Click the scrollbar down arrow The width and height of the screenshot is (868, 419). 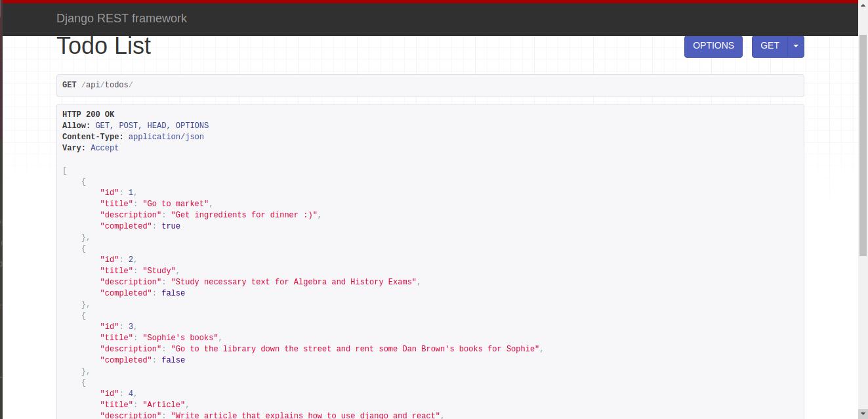tap(863, 414)
